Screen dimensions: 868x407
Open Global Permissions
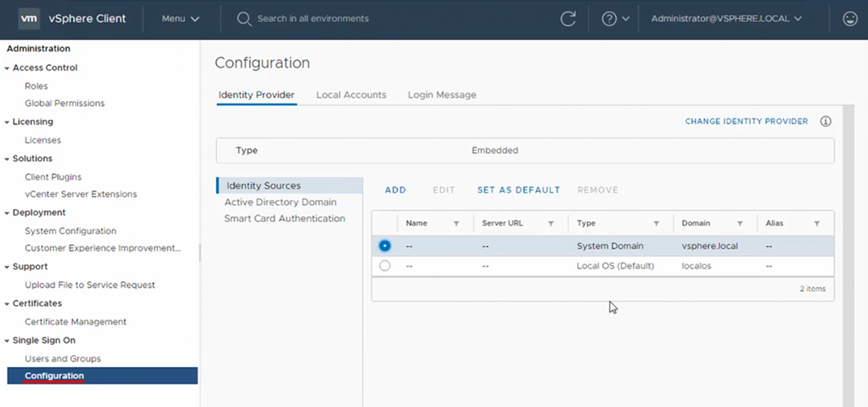coord(64,103)
